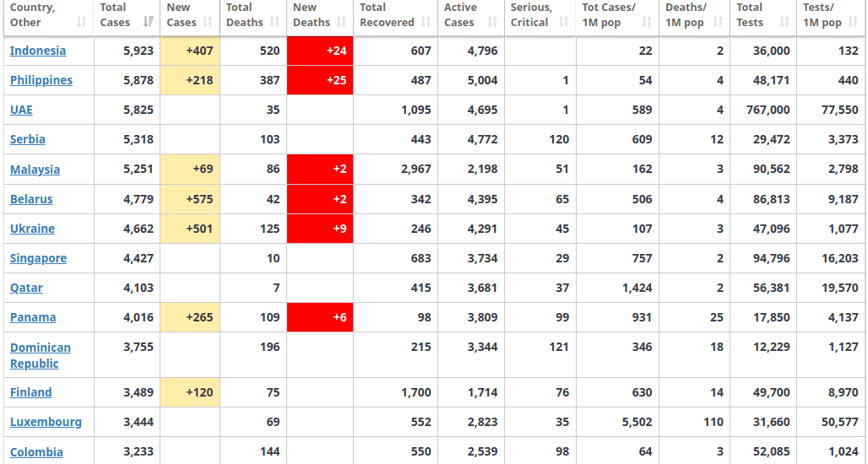Select Dominican Republic's total deaths 196
The height and width of the screenshot is (464, 868).
point(269,347)
